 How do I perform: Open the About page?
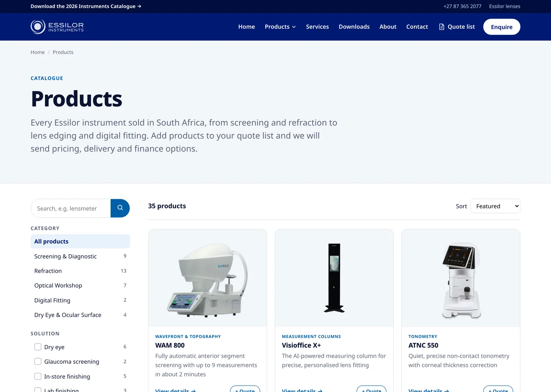click(388, 27)
